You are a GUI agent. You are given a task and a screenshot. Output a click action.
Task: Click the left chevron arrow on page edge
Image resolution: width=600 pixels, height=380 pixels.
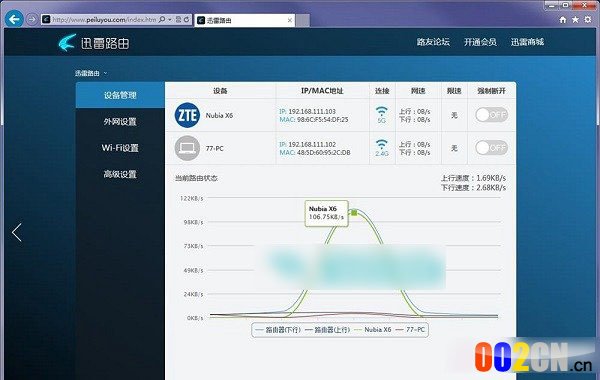(x=16, y=232)
